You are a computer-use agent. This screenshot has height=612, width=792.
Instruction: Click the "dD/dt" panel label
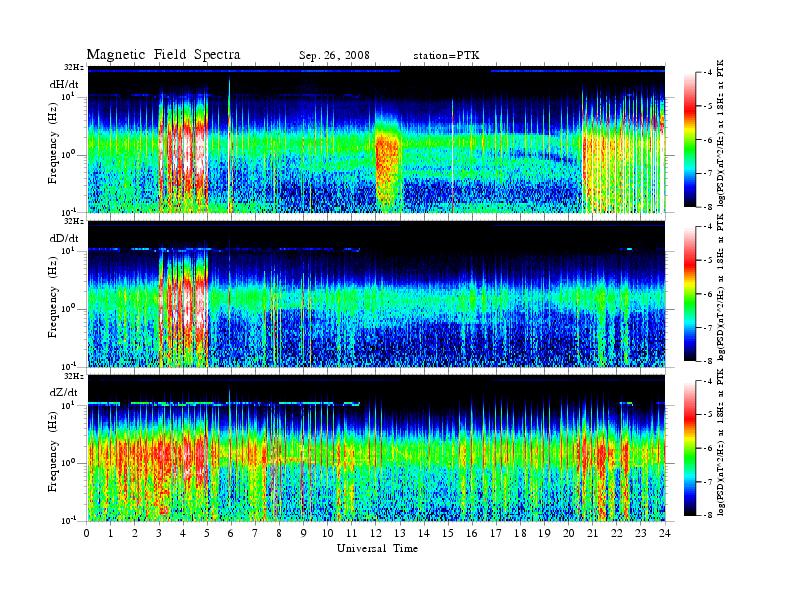point(64,238)
